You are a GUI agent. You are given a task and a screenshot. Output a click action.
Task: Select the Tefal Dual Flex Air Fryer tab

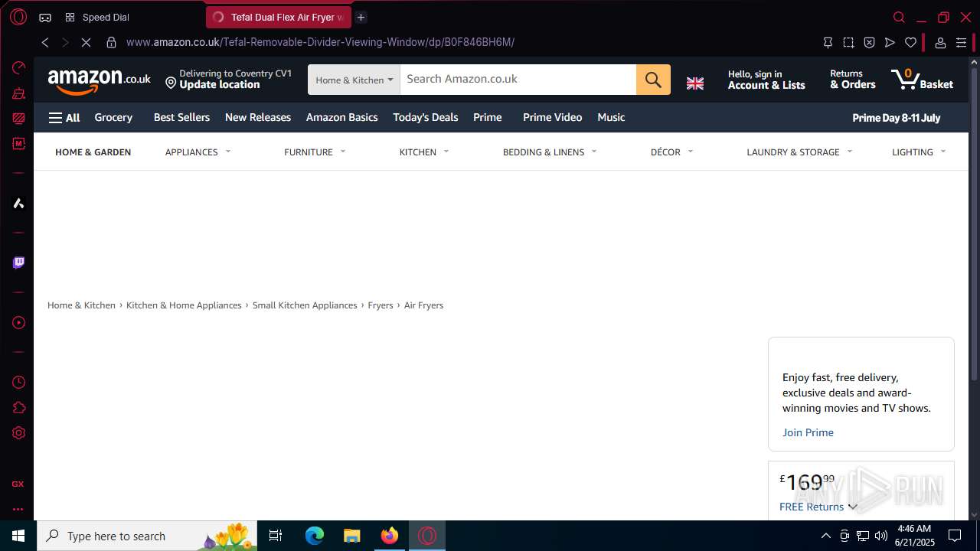pos(279,17)
